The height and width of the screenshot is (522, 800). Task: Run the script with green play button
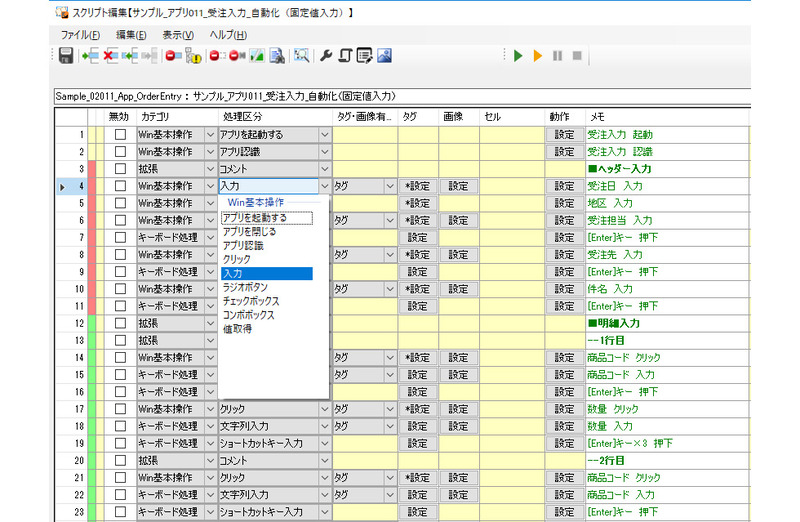pyautogui.click(x=518, y=56)
